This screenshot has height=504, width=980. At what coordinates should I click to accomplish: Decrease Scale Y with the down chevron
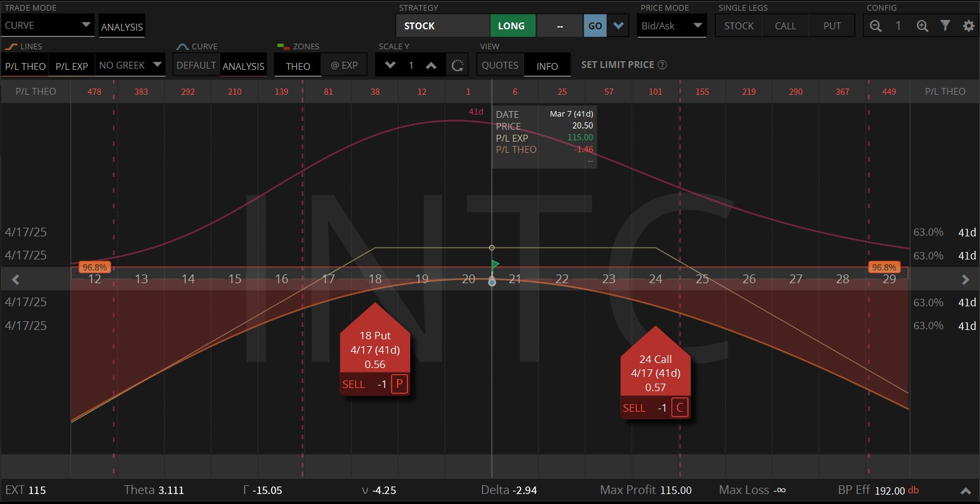click(390, 65)
